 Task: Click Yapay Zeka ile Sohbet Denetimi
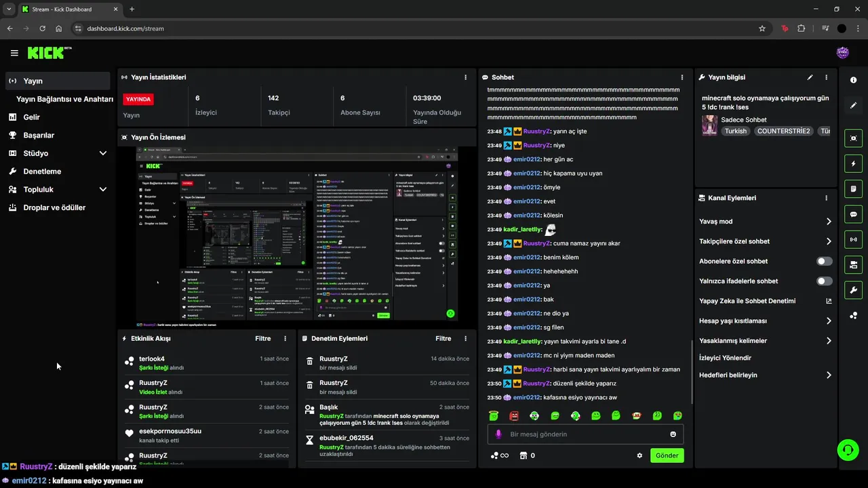[x=747, y=301]
